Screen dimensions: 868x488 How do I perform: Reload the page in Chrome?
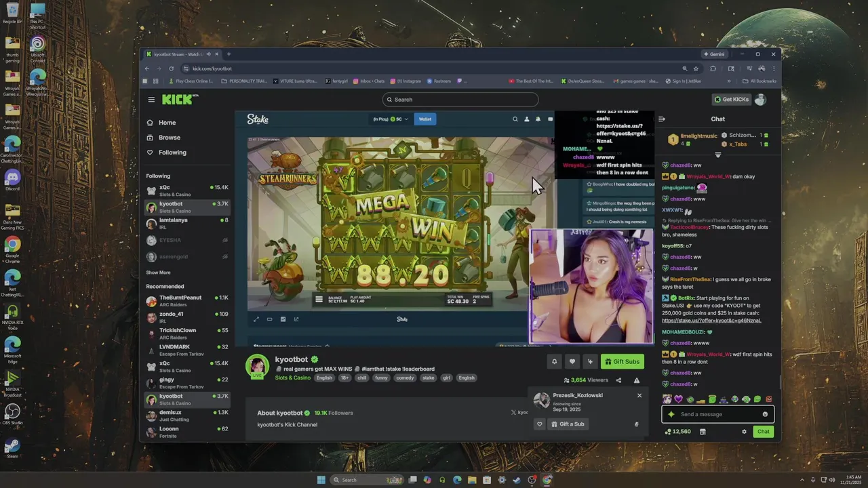point(171,68)
